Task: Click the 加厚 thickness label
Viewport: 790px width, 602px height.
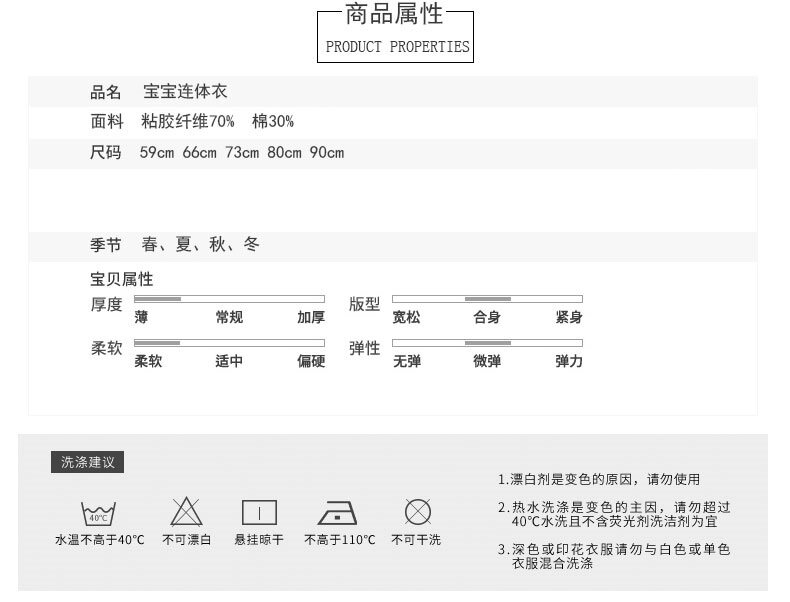Action: [311, 317]
